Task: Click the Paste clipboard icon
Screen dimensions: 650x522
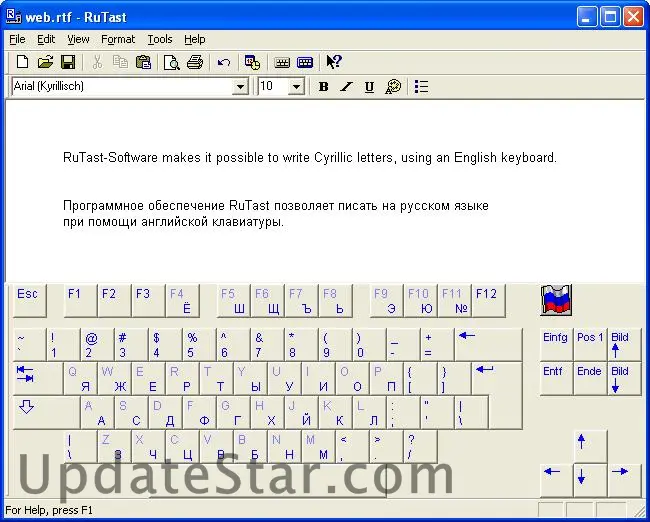Action: coord(143,62)
